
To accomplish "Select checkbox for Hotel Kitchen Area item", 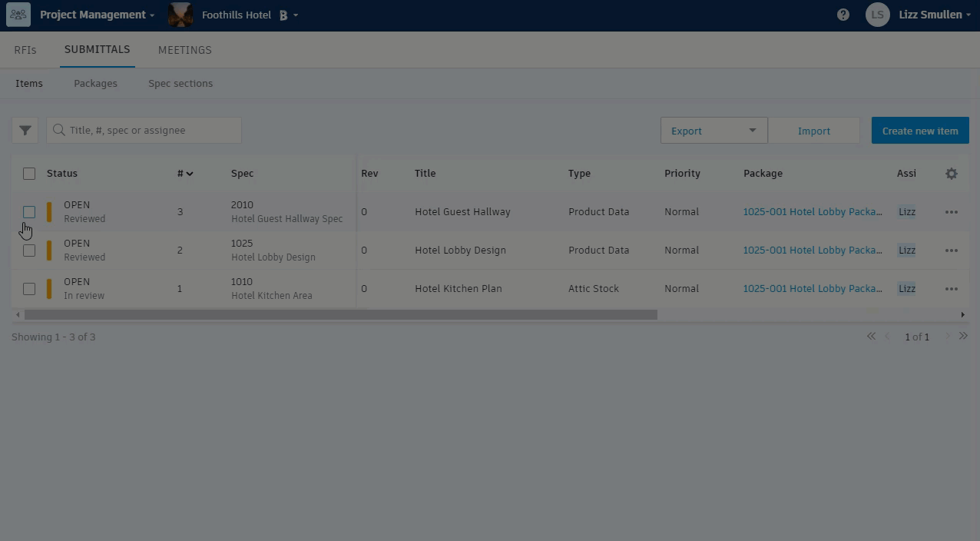I will coord(29,289).
